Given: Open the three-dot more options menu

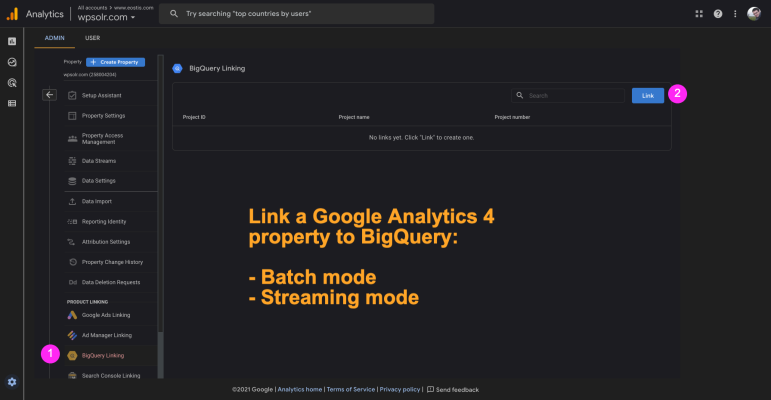Looking at the screenshot, I should (735, 14).
